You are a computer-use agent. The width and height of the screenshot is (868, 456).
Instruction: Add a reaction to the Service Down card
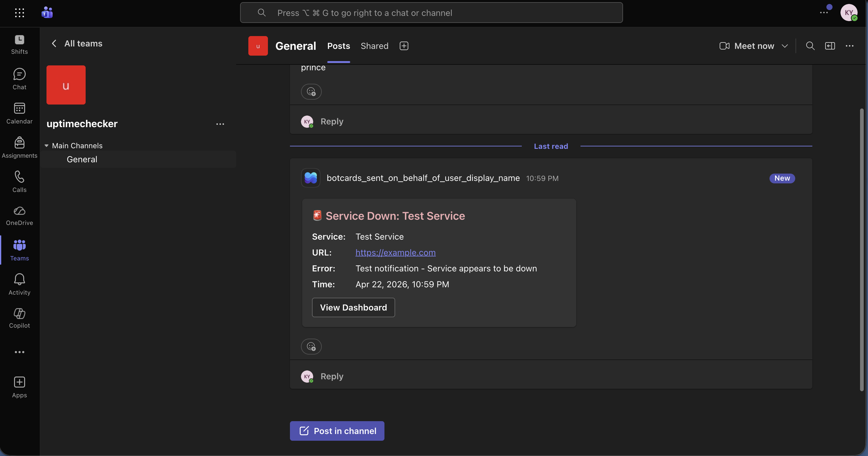(x=311, y=347)
